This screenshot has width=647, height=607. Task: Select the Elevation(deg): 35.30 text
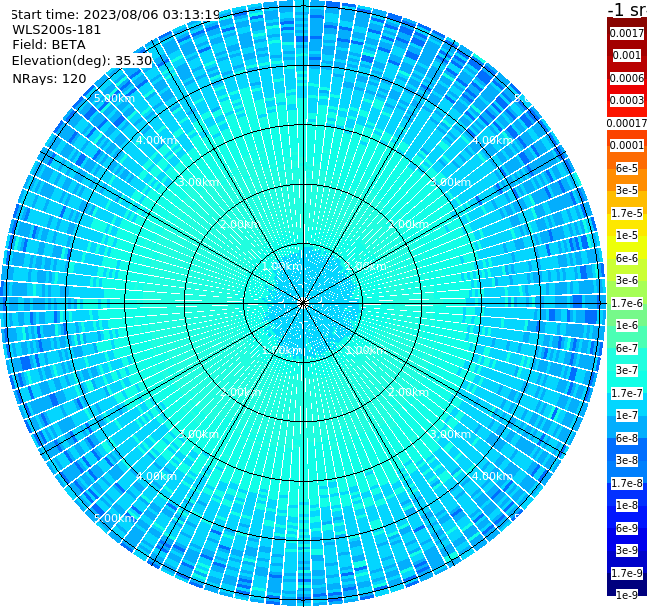click(x=82, y=61)
